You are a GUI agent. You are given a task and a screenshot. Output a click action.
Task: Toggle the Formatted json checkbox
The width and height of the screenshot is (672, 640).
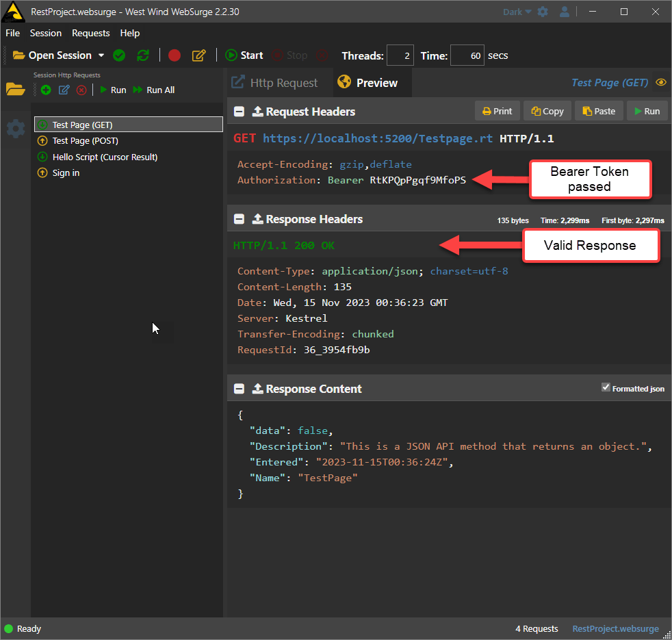606,387
